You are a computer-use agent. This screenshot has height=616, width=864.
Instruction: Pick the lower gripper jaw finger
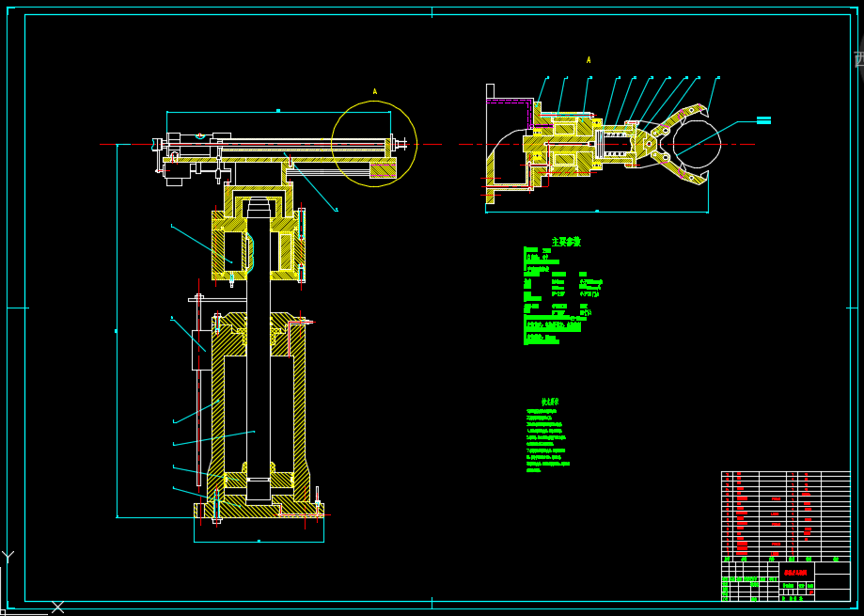681,169
